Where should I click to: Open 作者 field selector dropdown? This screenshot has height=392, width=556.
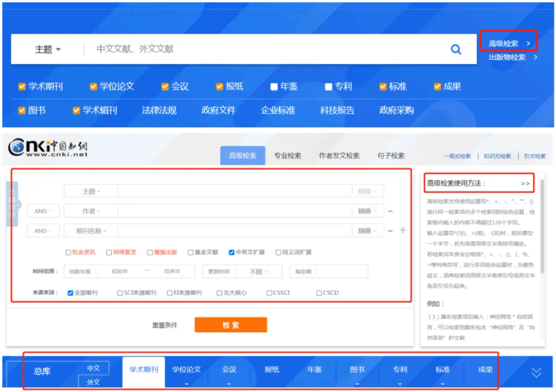click(91, 211)
